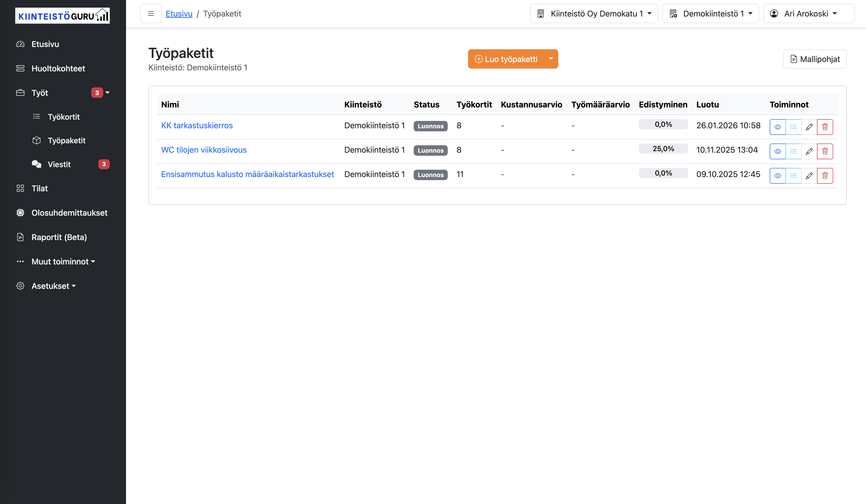Open list icon for KK tarkastuskierros row
Image resolution: width=866 pixels, height=504 pixels.
tap(793, 127)
